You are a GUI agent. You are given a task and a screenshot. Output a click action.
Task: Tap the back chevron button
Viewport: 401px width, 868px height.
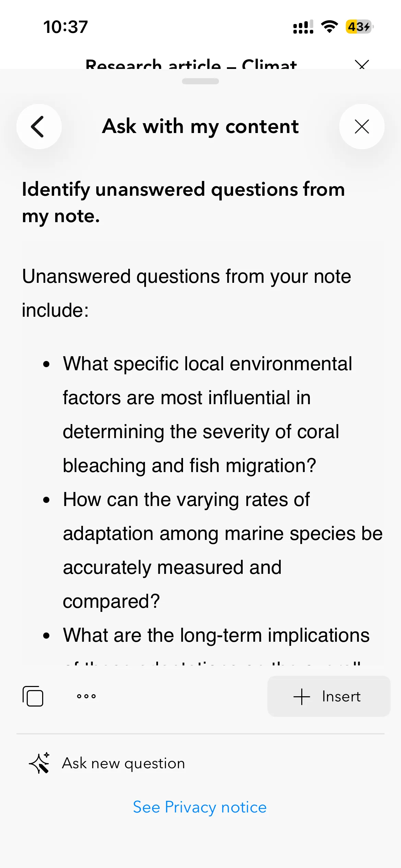[39, 126]
